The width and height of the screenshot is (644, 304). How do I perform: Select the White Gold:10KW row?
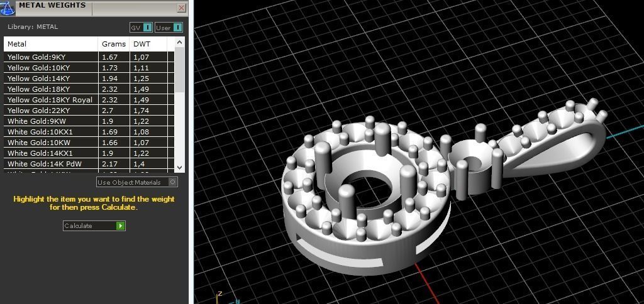[x=89, y=143]
